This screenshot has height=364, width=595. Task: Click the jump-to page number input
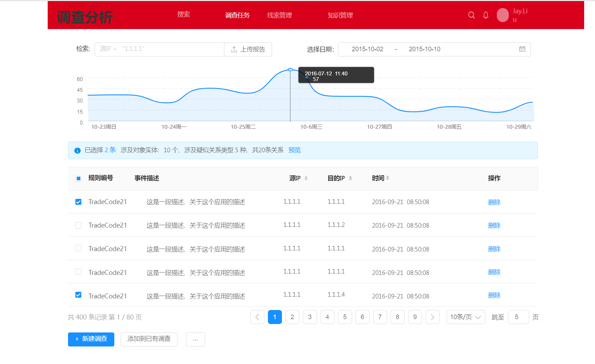[x=518, y=317]
